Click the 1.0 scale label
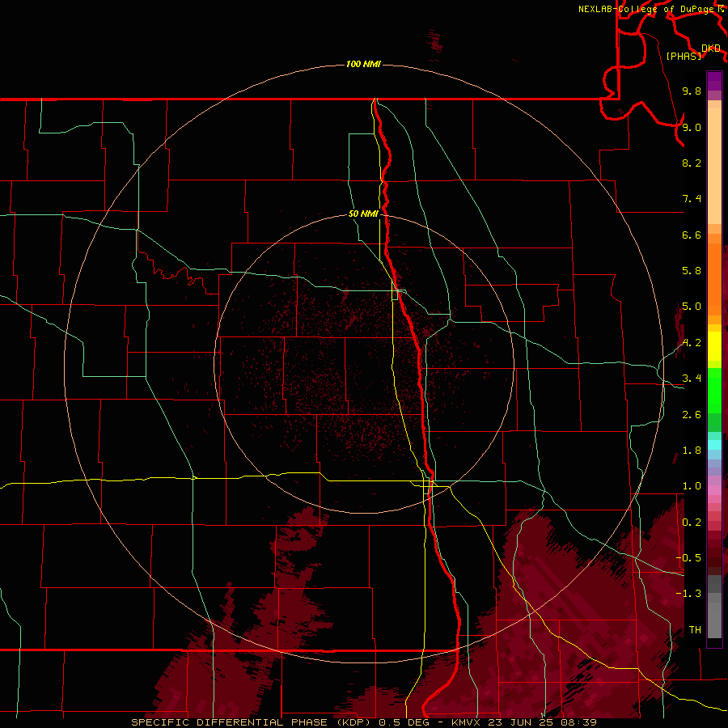 pos(692,486)
